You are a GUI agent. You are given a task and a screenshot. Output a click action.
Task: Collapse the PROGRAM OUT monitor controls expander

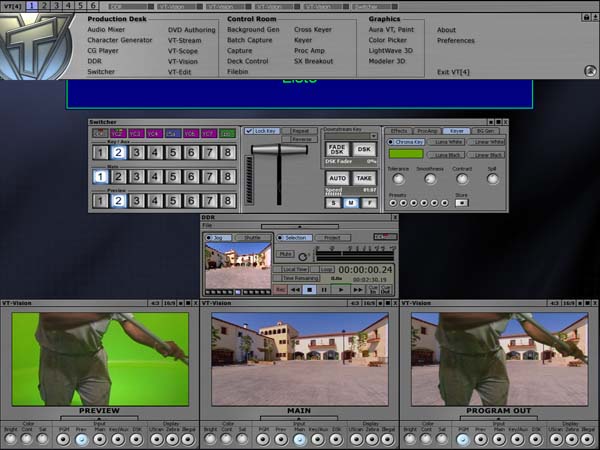click(x=499, y=418)
